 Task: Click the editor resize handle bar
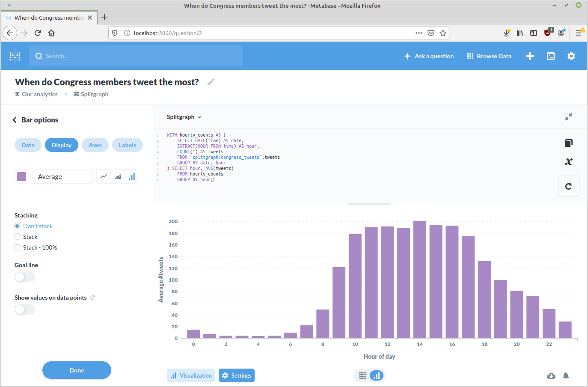(x=370, y=204)
